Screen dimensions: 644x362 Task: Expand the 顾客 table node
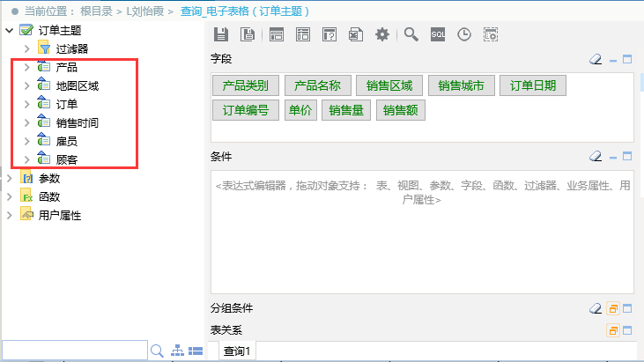pyautogui.click(x=27, y=159)
